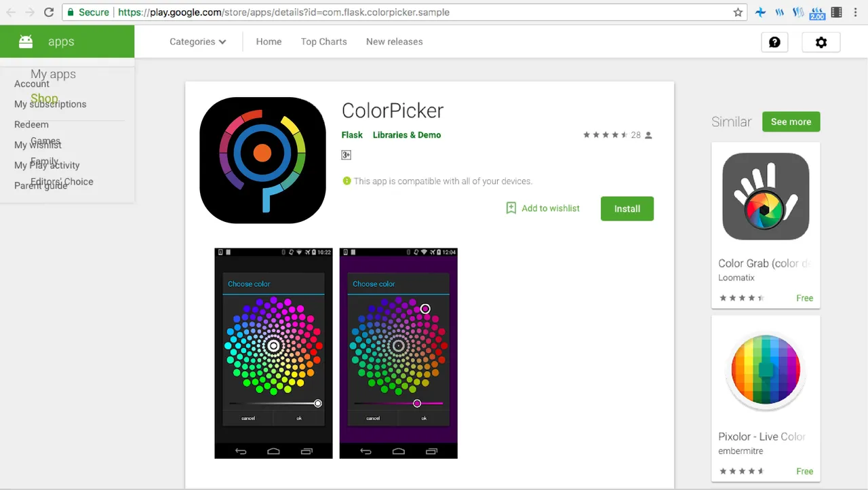Open the Color Grab app title link
Viewport: 868px width, 490px height.
pos(765,263)
